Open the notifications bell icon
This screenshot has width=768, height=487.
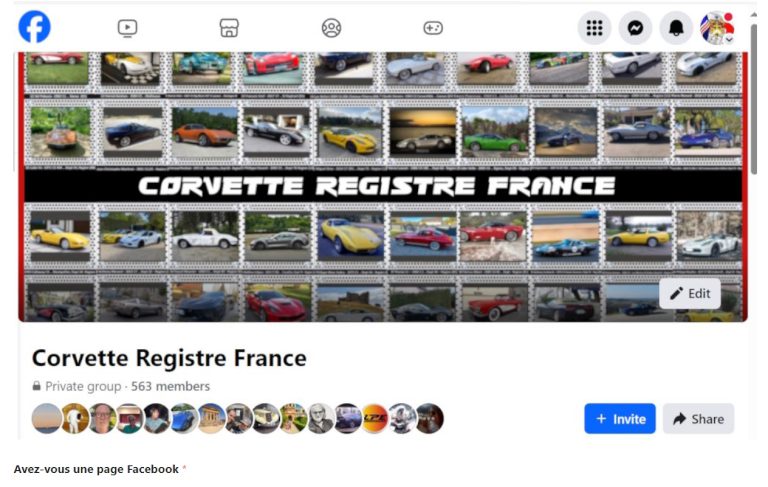pos(676,28)
